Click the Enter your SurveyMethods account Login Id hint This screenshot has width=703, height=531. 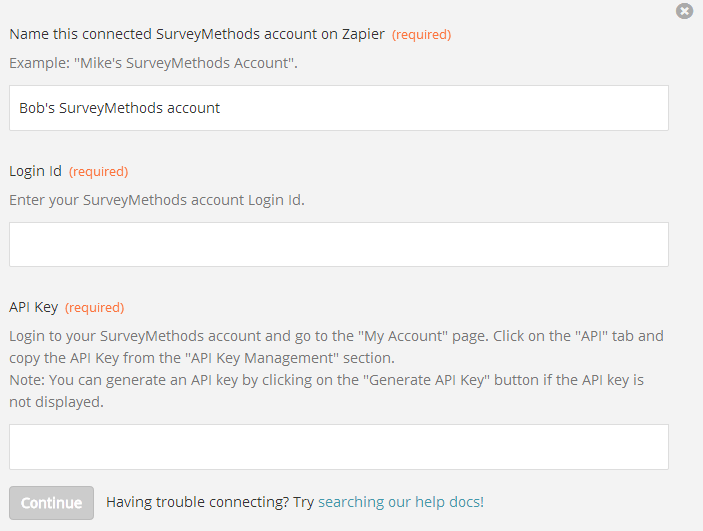coord(157,200)
